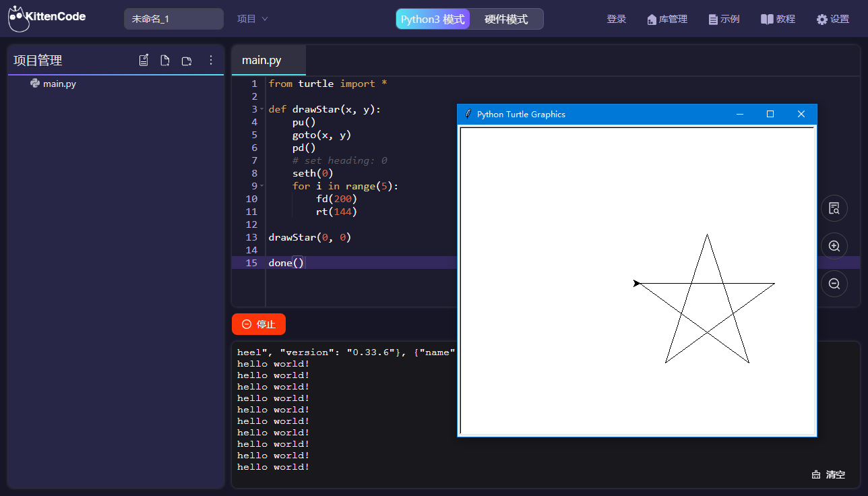The width and height of the screenshot is (868, 496).
Task: Open the three-dot more options menu
Action: click(x=211, y=61)
